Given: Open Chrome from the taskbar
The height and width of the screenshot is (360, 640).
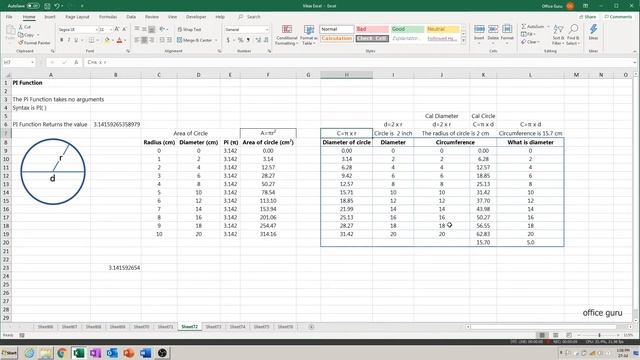Looking at the screenshot, I should [62, 353].
